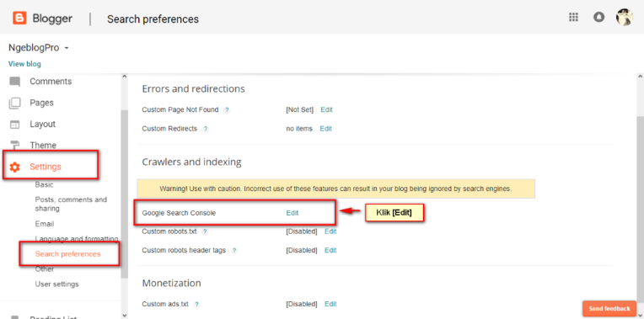Click sidebar scrollbar down arrow
This screenshot has height=319, width=644.
pos(125,315)
